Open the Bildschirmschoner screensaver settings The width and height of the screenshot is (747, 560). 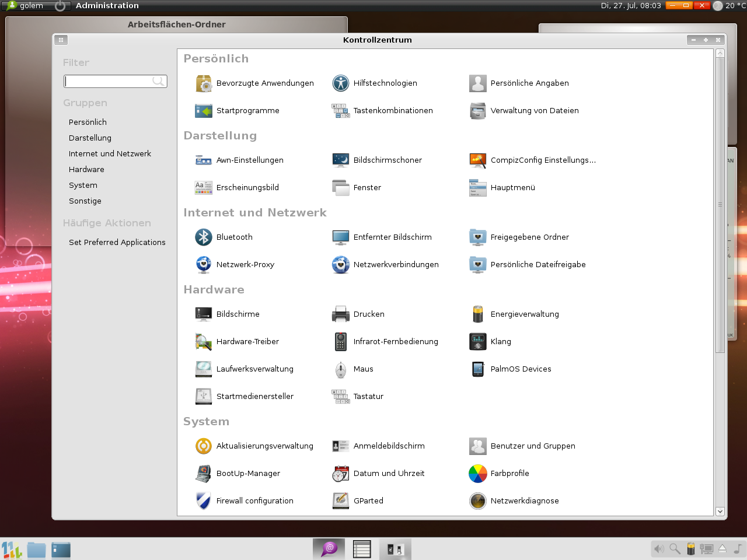click(x=340, y=160)
